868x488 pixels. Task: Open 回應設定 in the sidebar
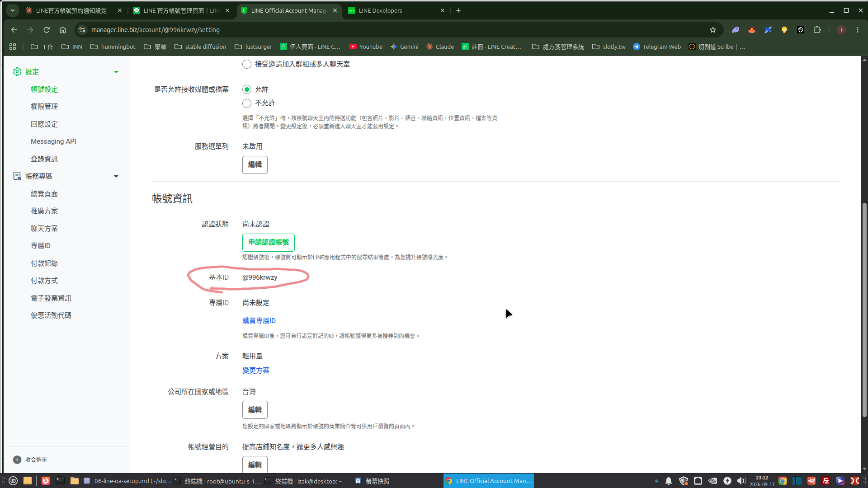tap(44, 124)
